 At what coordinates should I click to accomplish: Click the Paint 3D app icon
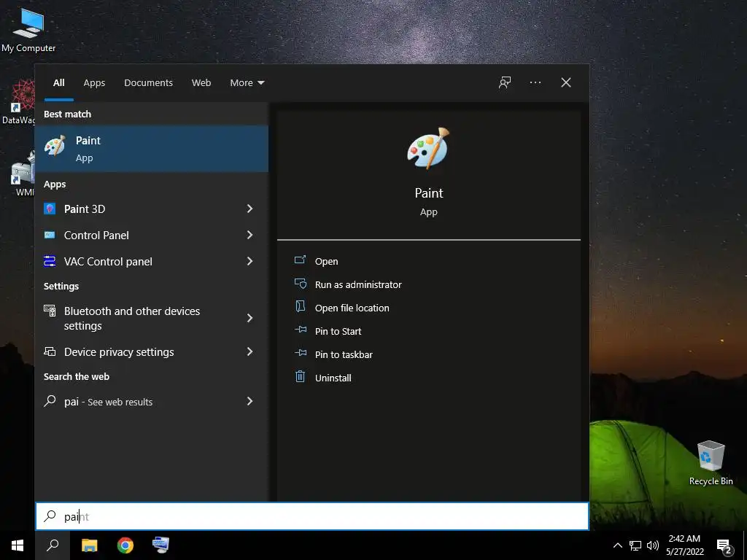tap(50, 209)
